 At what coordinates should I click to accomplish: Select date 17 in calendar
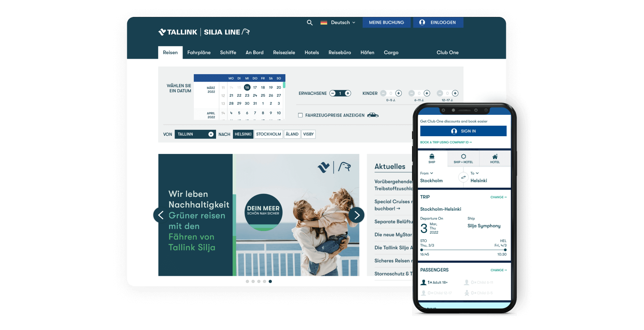click(255, 87)
